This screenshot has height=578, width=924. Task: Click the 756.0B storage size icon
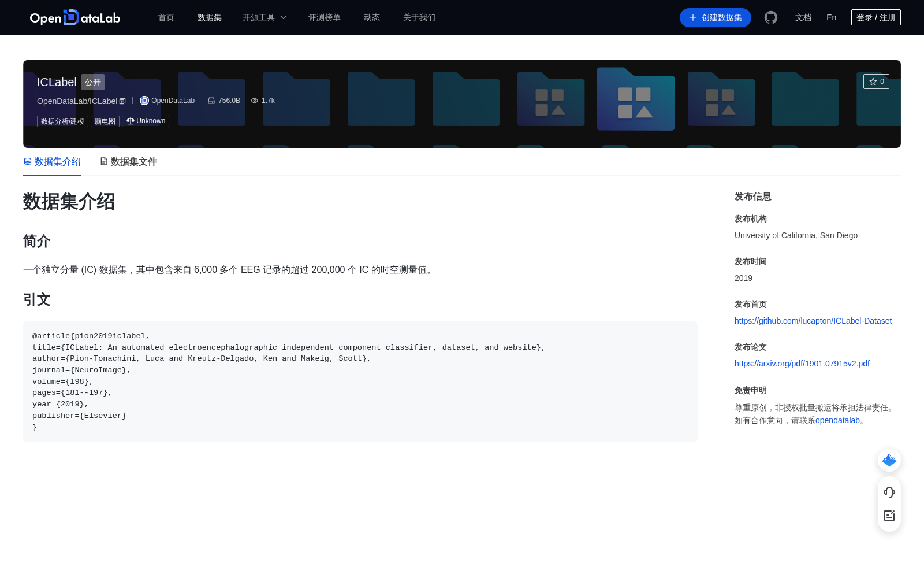click(211, 101)
